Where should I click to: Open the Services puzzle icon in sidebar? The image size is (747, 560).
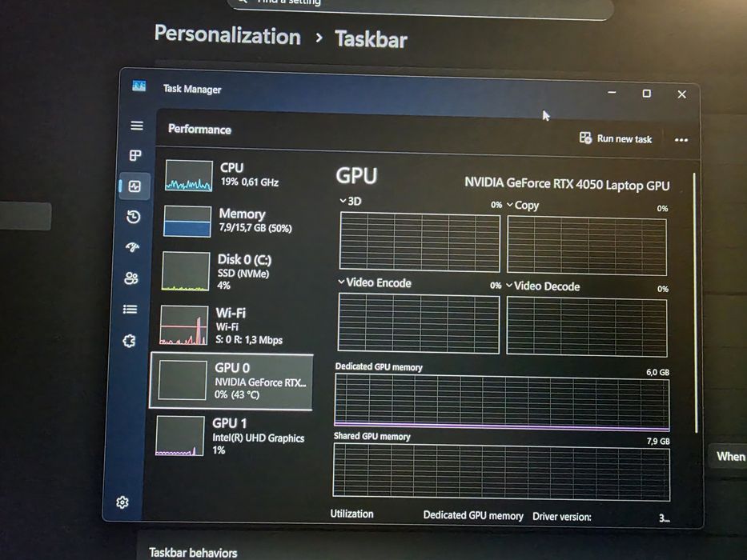point(129,341)
